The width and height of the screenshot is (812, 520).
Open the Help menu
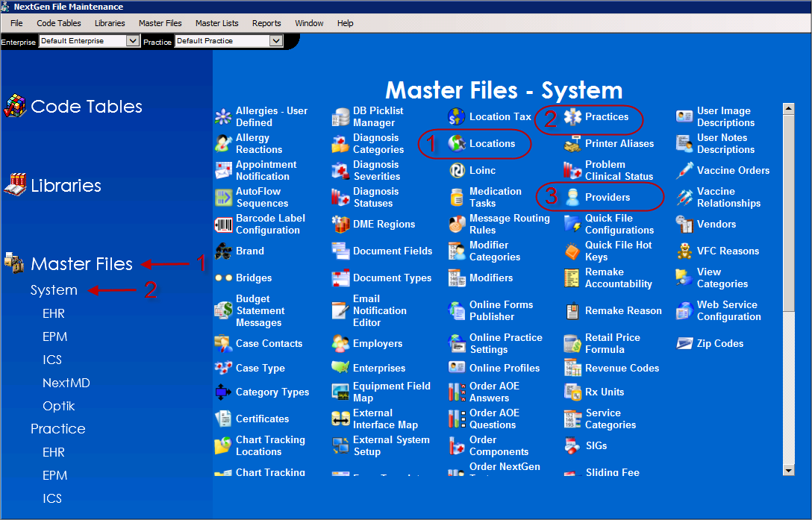346,23
